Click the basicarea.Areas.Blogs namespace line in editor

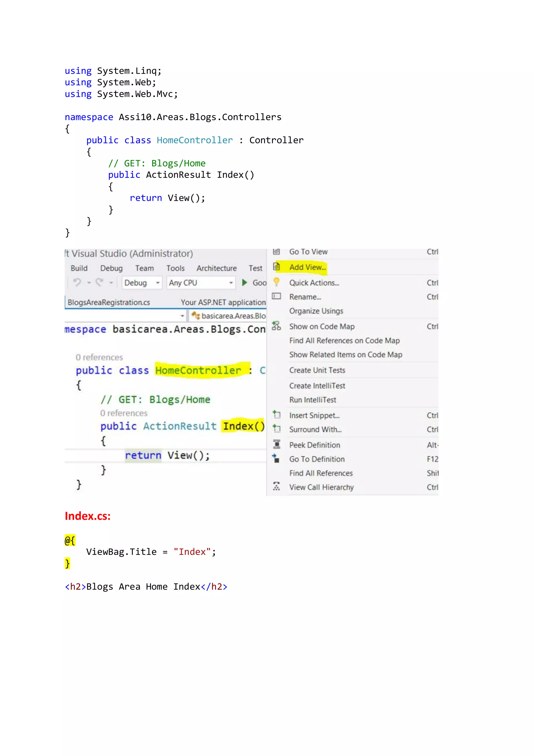click(165, 329)
